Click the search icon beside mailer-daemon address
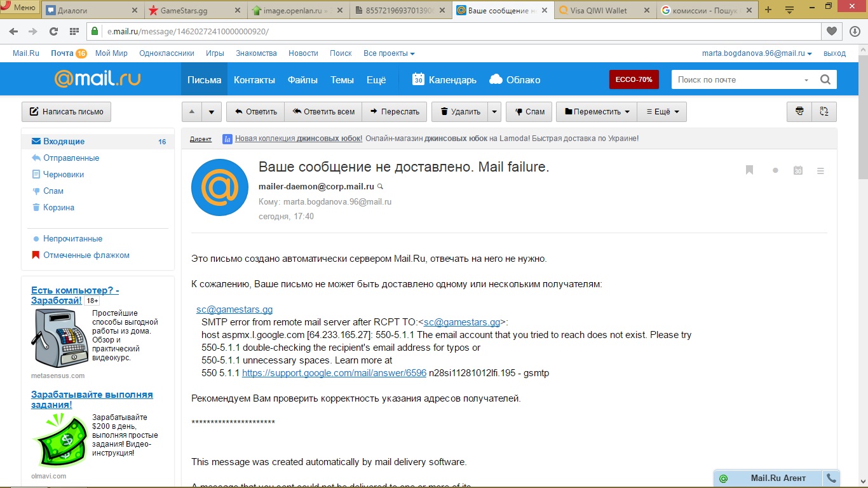This screenshot has width=868, height=488. 381,187
